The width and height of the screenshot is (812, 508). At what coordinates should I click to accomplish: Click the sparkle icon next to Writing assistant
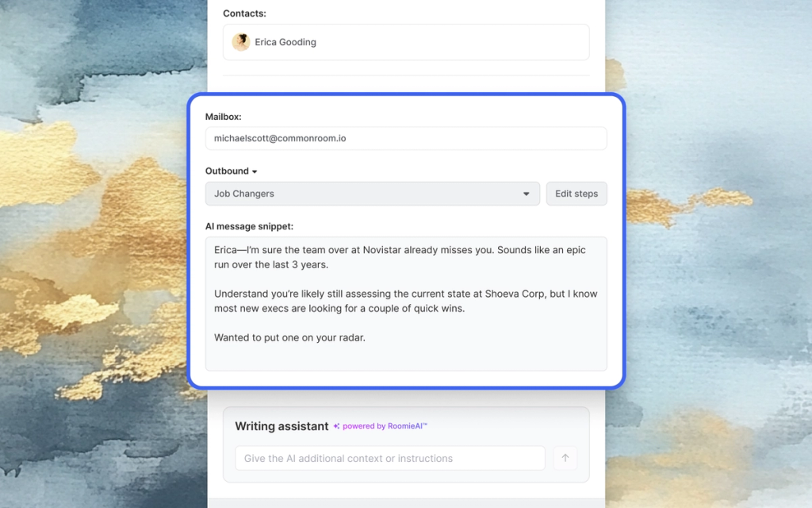(x=336, y=426)
